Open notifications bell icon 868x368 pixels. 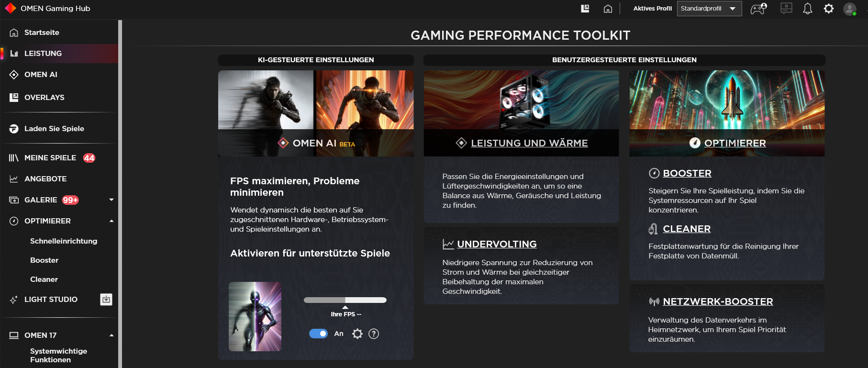[808, 9]
